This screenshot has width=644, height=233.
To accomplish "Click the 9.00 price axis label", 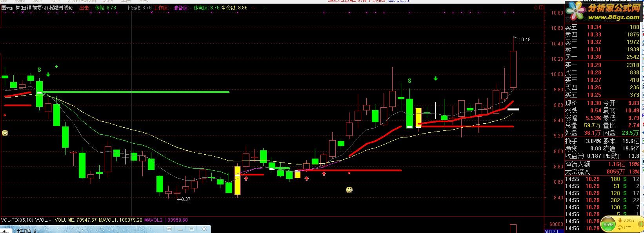I will pos(558,151).
